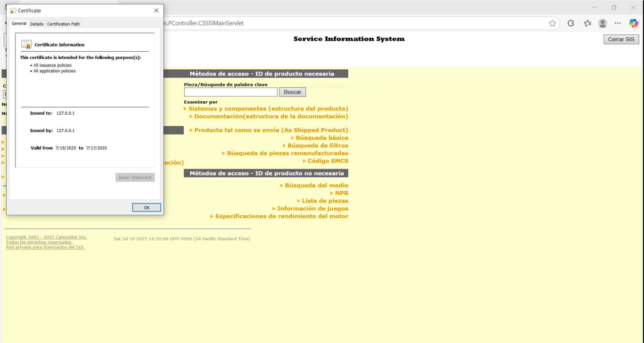Open favorites list icon
The width and height of the screenshot is (644, 343).
click(x=588, y=23)
